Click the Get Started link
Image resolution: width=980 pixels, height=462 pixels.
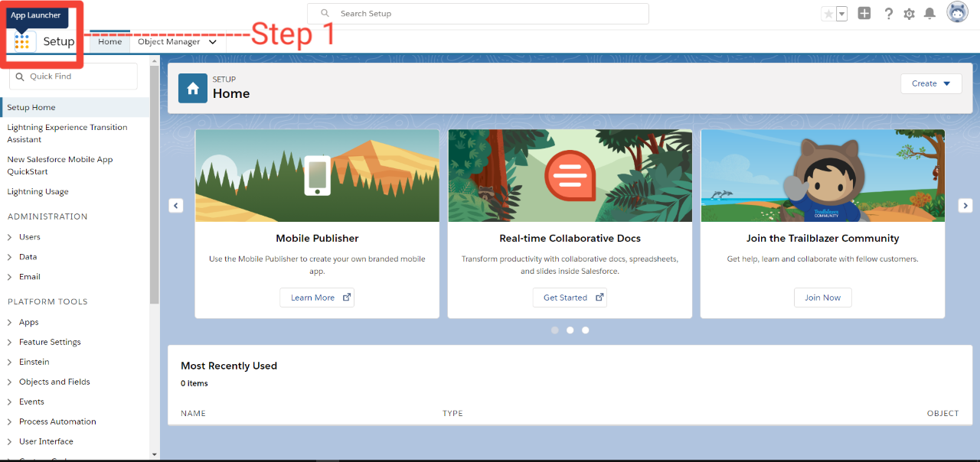tap(570, 297)
